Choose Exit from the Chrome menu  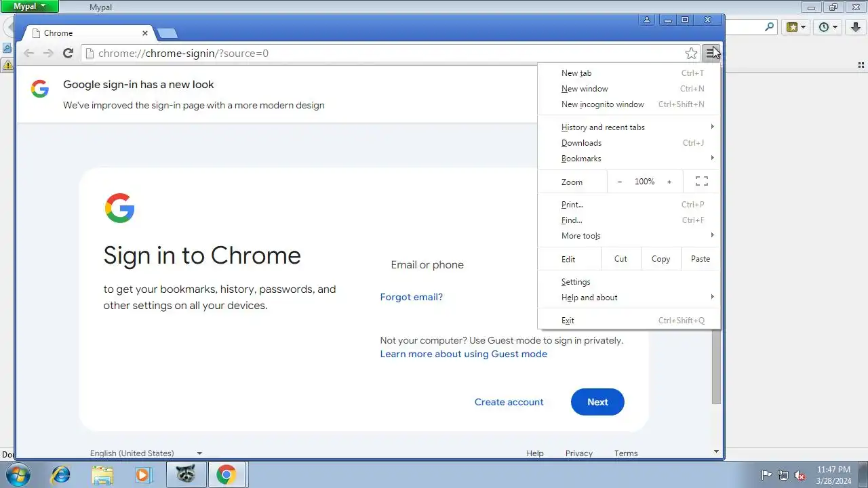[629, 320]
